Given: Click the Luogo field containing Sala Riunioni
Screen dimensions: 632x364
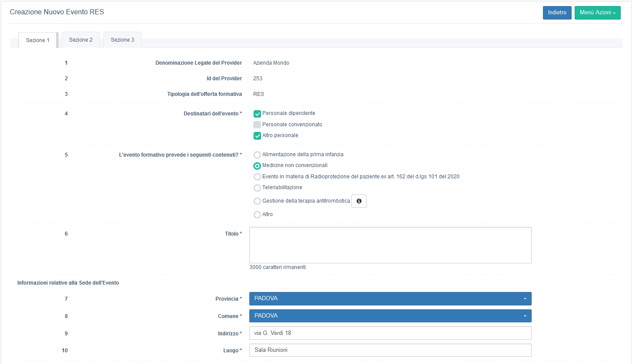Looking at the screenshot, I should point(390,350).
